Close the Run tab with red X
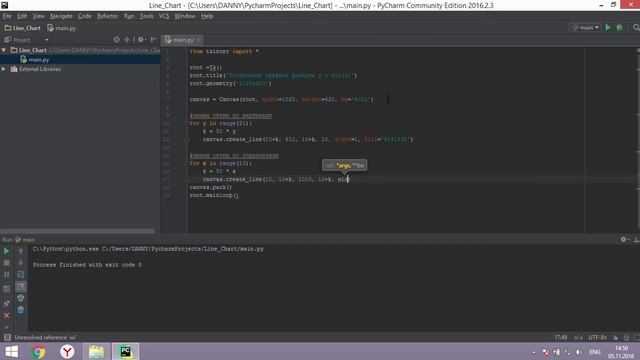Image resolution: width=640 pixels, height=360 pixels. pos(7,316)
